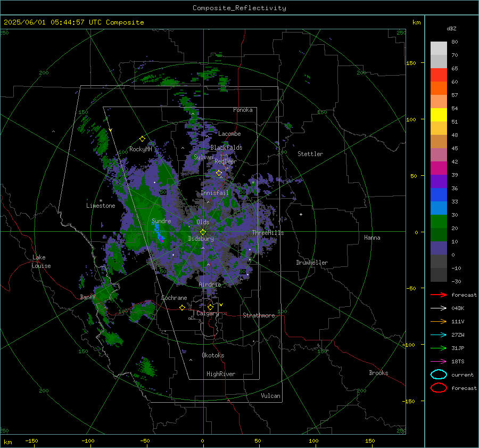Click the Hanna label

pos(372,238)
